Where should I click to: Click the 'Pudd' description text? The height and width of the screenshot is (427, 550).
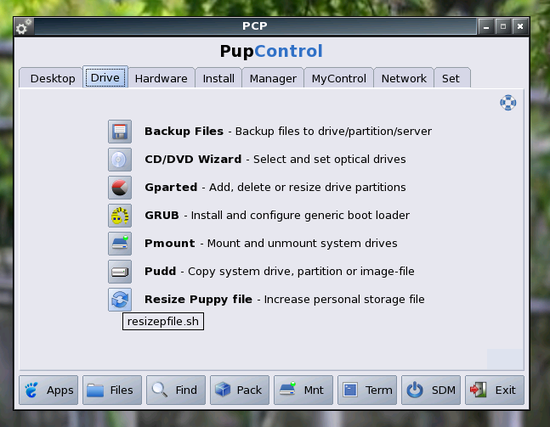coord(280,272)
